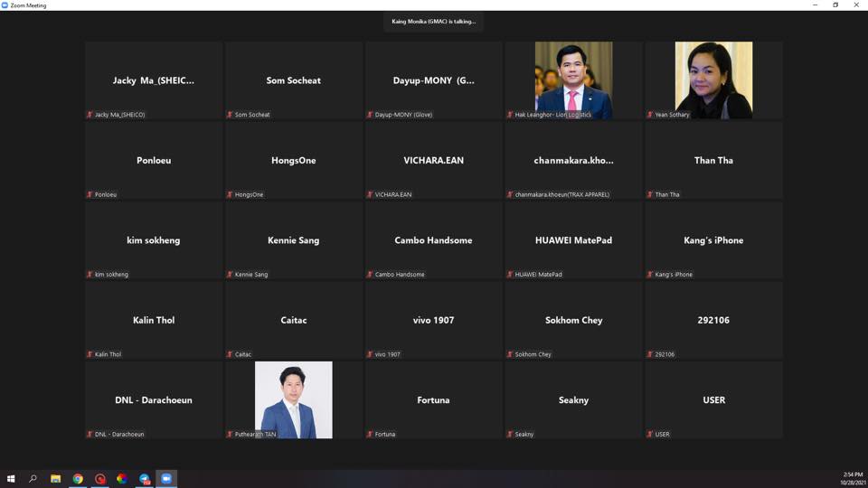Click muted mic icon on Jacky Ma tile
Viewport: 868px width, 488px height.
(90, 115)
